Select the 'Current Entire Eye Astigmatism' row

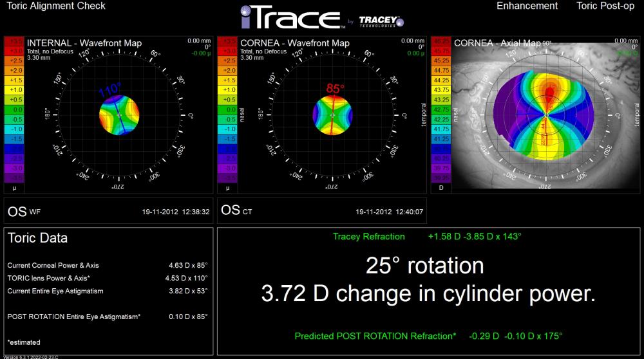(108, 291)
